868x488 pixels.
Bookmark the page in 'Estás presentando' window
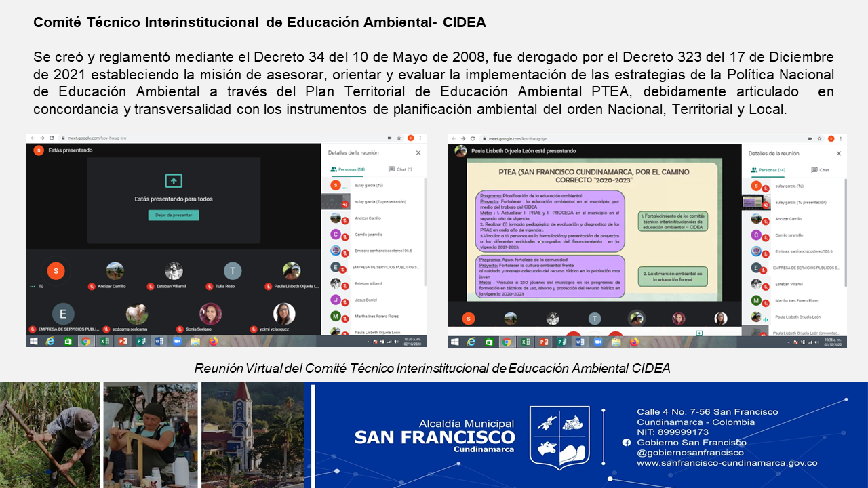tap(399, 138)
